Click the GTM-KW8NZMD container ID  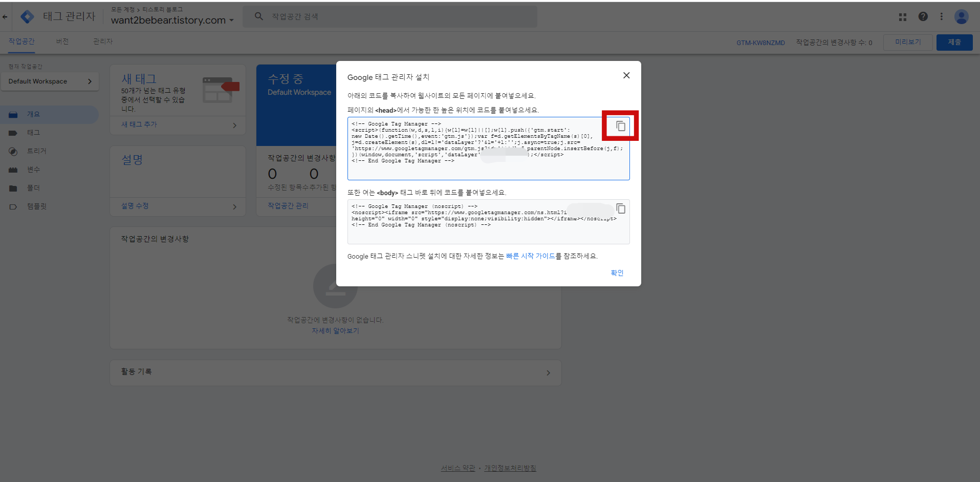[760, 43]
